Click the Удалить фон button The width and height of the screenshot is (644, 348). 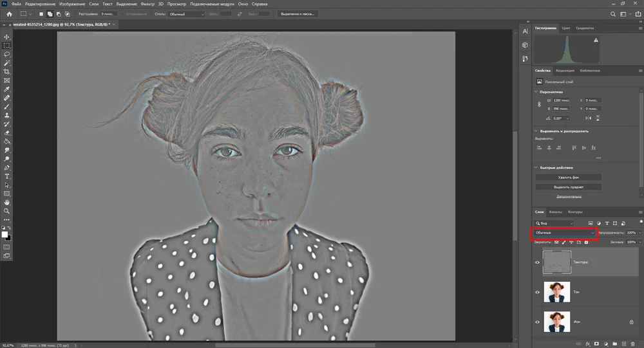point(568,177)
